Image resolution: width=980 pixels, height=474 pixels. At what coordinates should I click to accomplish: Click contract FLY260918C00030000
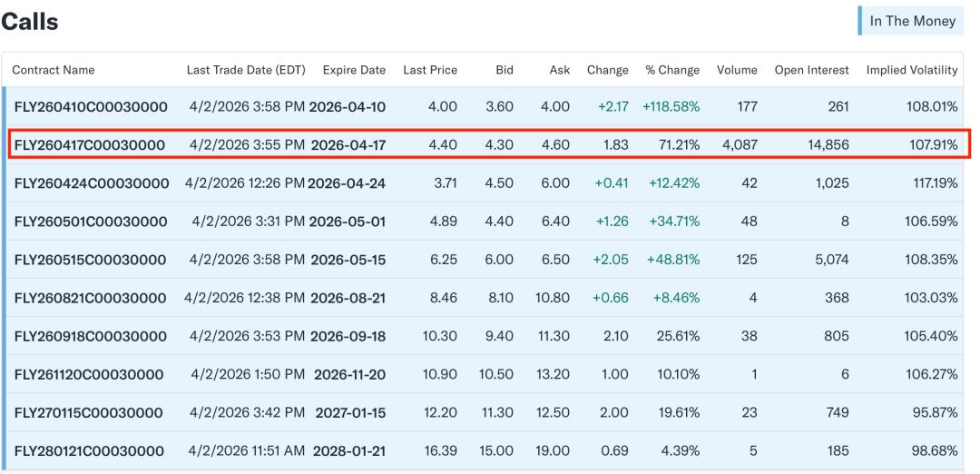coord(91,336)
